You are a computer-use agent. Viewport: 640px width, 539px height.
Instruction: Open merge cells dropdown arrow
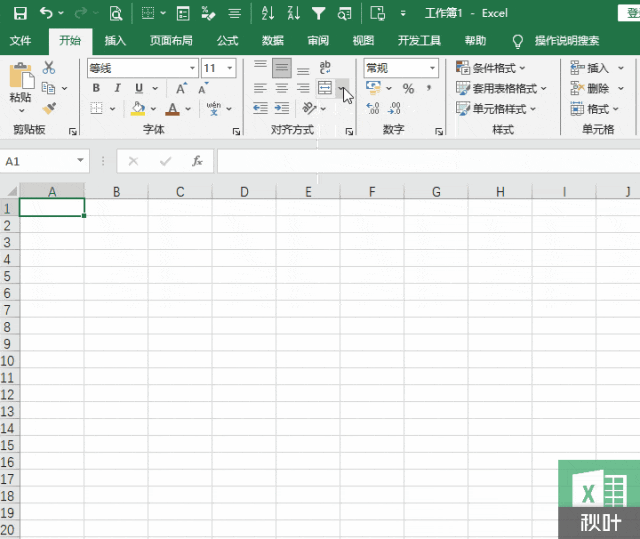[341, 88]
